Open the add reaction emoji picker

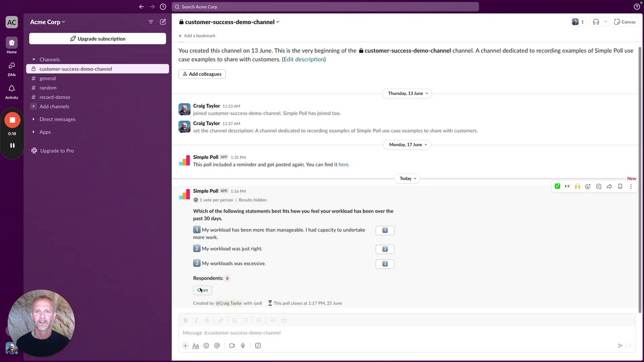pos(588,186)
